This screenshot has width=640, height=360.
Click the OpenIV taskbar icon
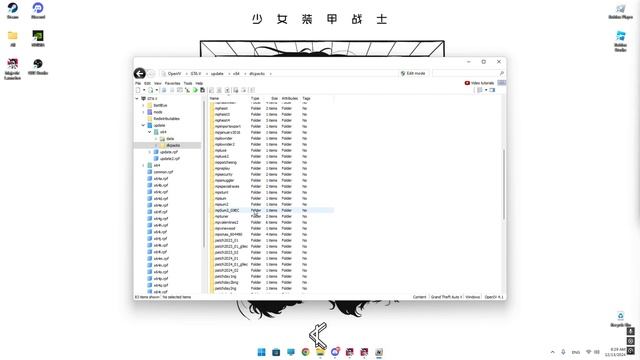click(379, 352)
